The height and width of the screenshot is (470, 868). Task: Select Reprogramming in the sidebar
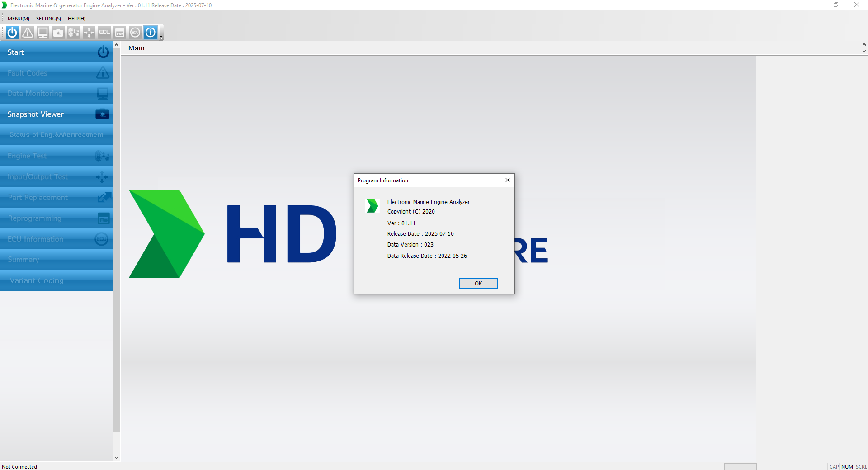(x=57, y=218)
